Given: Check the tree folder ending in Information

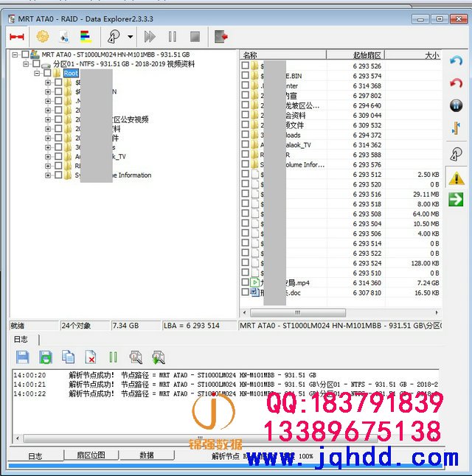Looking at the screenshot, I should [x=58, y=175].
